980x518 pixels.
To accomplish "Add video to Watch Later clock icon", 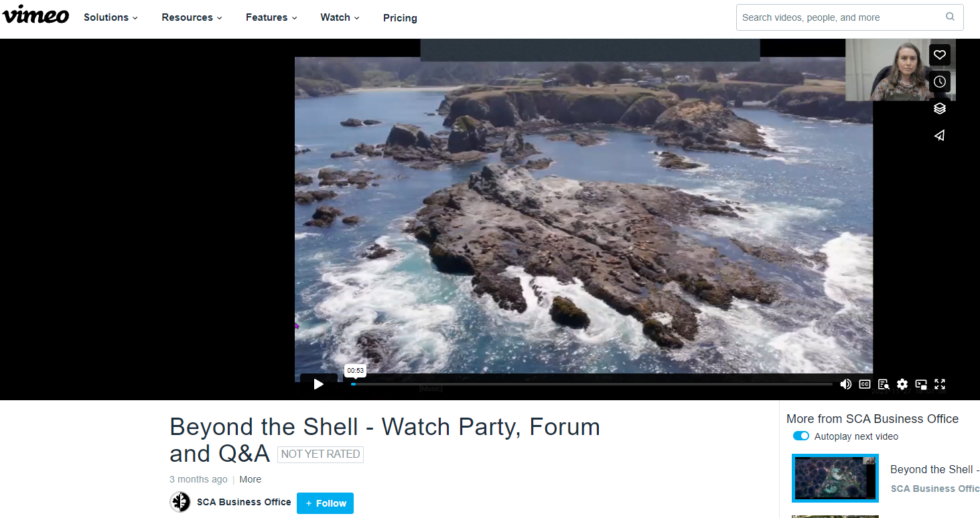I will point(940,82).
